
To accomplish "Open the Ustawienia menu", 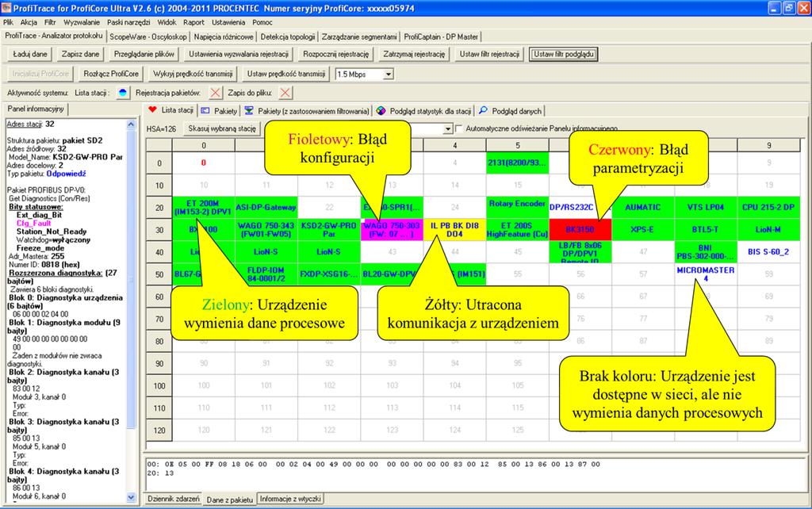I will coord(228,22).
